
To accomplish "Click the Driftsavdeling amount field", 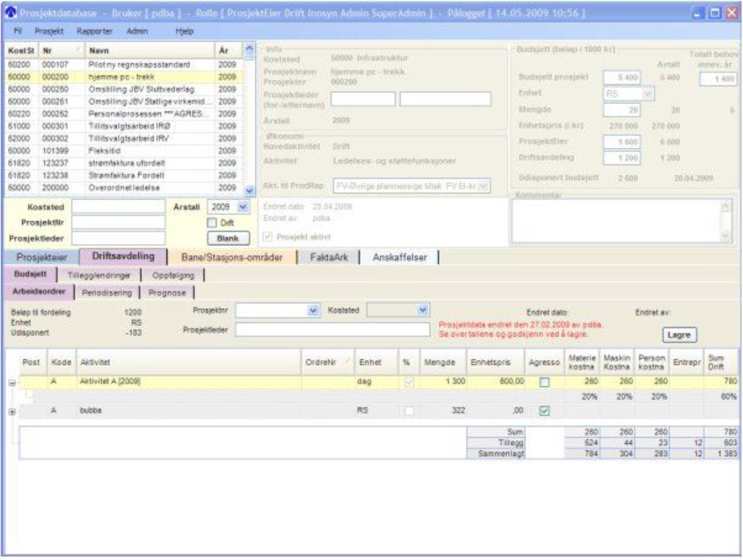I will pos(621,157).
